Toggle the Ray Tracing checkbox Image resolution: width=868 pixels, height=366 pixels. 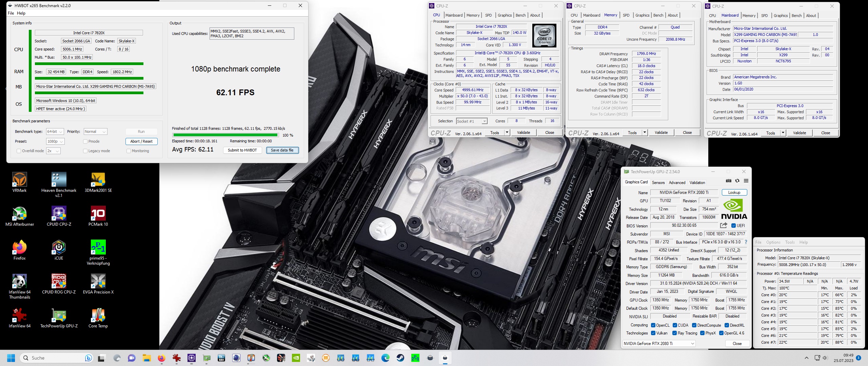[675, 333]
